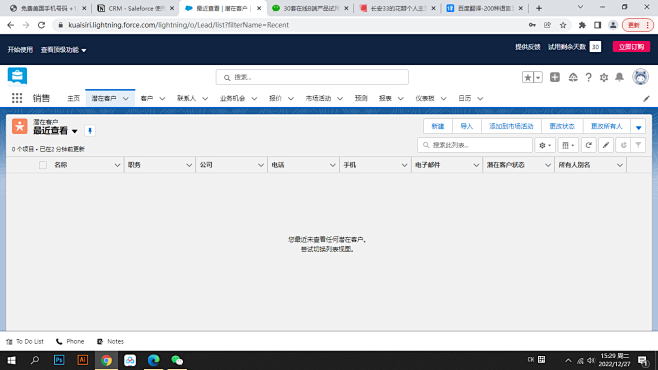The width and height of the screenshot is (658, 370).
Task: Expand 业务机会 tab dropdown chevron
Action: coord(254,99)
